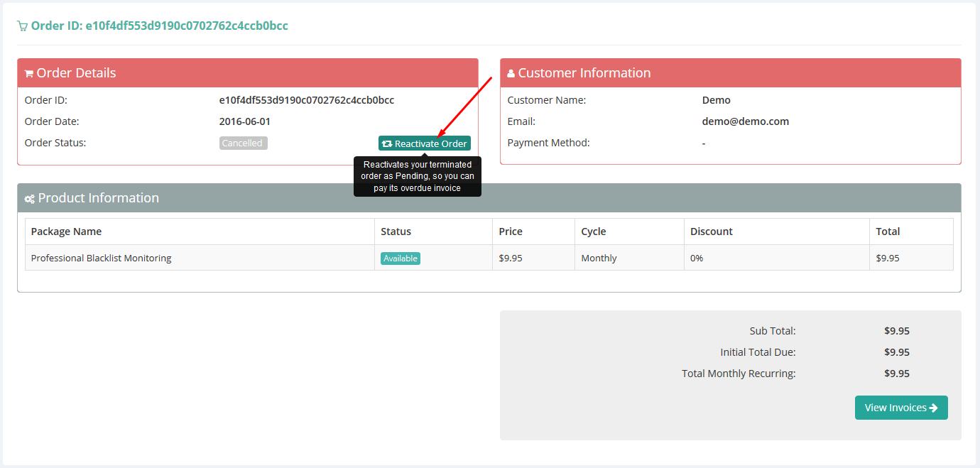Click the cart icon in the Order Details header
The image size is (980, 468).
coord(29,73)
